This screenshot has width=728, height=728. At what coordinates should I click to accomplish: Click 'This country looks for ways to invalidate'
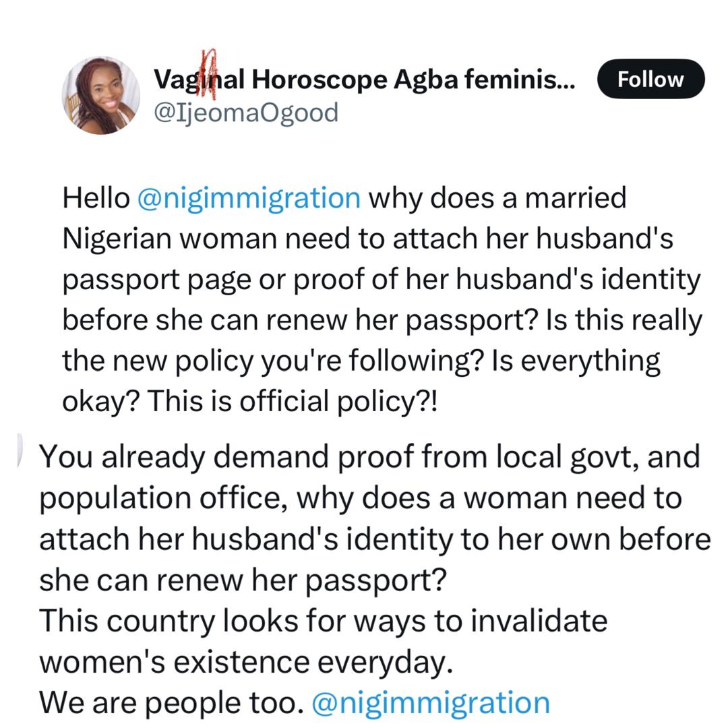(x=323, y=620)
